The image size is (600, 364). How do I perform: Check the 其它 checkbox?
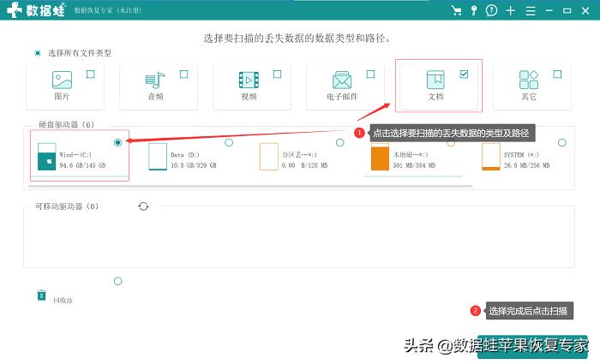[557, 75]
